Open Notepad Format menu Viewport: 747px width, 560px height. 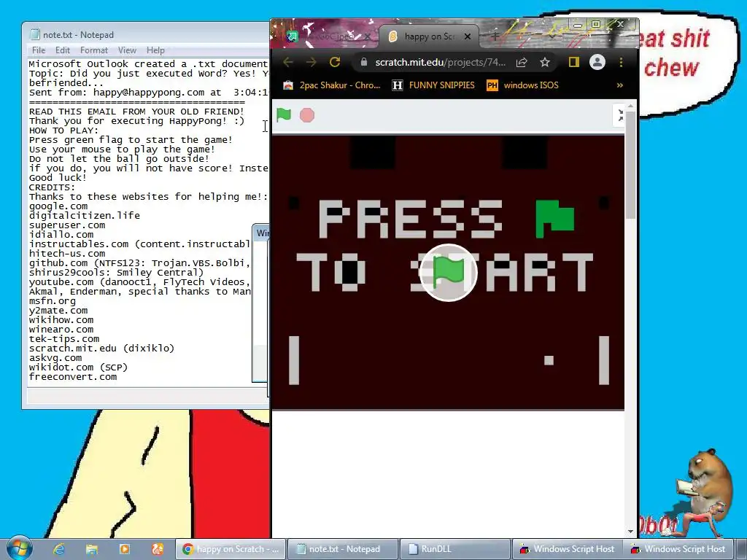[94, 50]
